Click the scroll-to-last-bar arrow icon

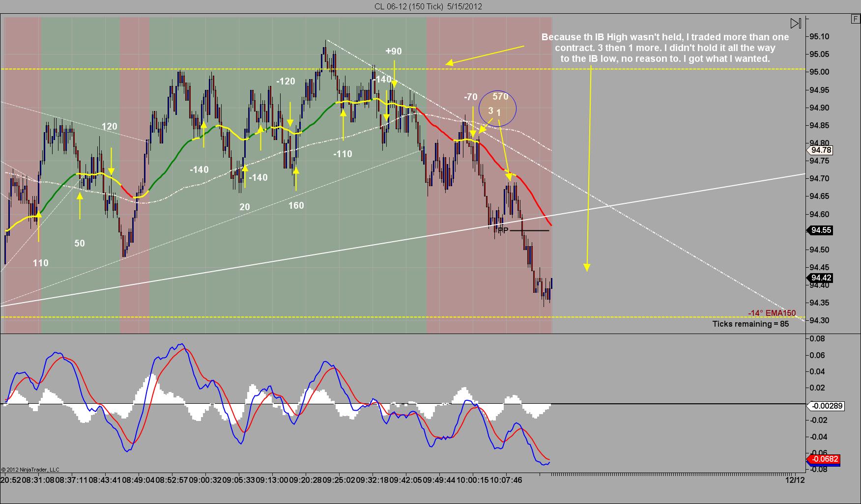coord(796,23)
